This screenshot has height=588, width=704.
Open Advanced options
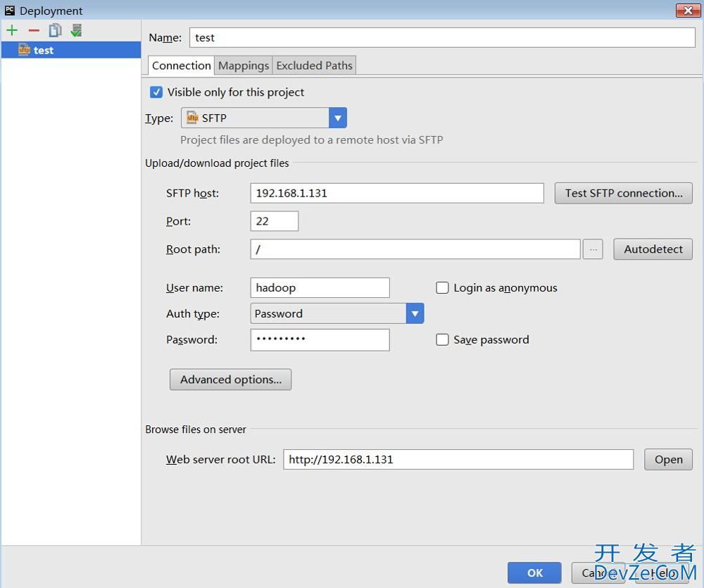pyautogui.click(x=231, y=380)
